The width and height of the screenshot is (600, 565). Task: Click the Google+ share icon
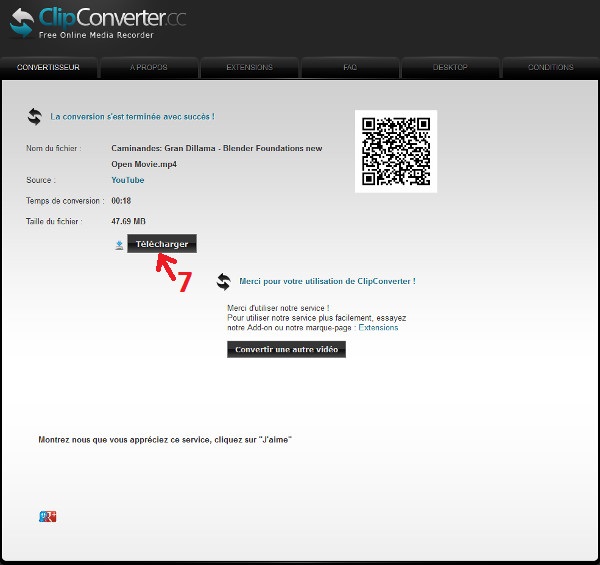click(47, 516)
